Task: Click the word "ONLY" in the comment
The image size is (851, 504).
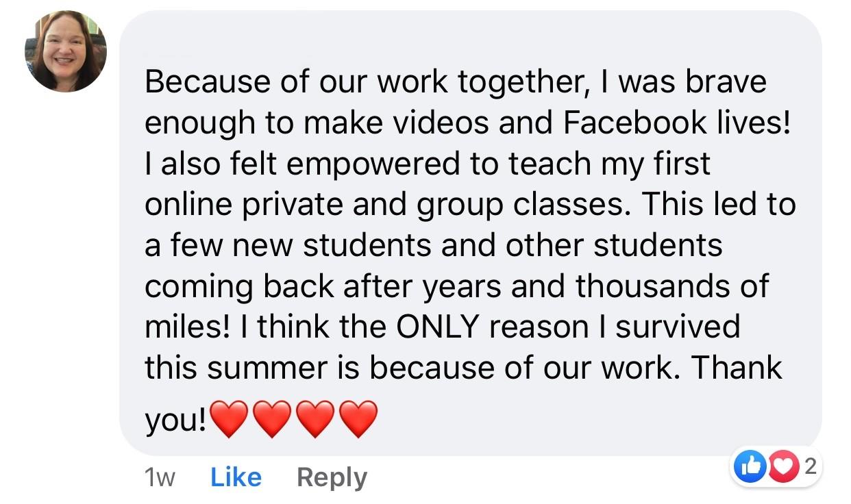Action: [436, 327]
